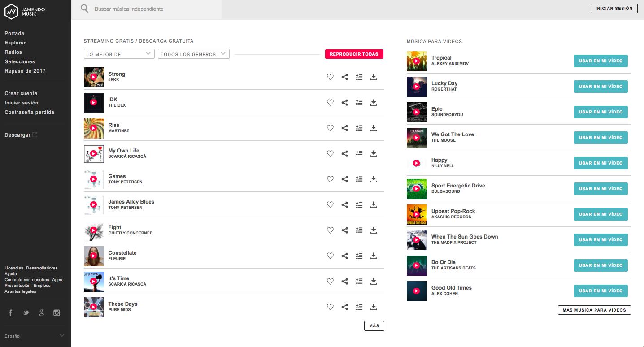Share It's Time track
This screenshot has height=347, width=644.
coord(344,282)
